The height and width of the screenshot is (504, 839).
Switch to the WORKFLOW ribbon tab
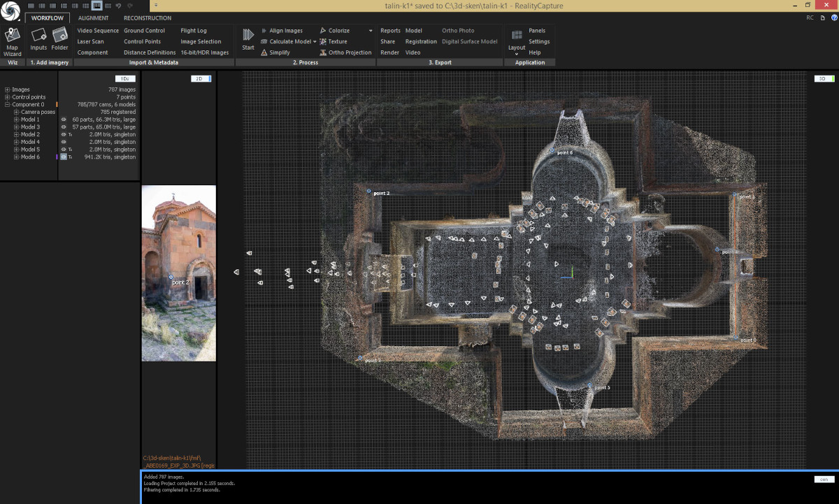(x=48, y=18)
